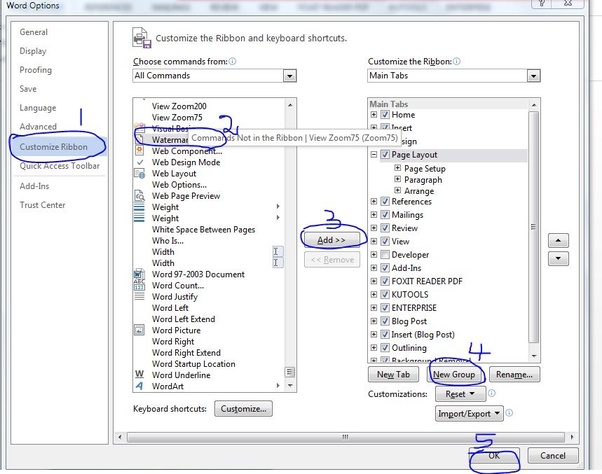Open the Save options category
The image size is (602, 474).
[28, 89]
